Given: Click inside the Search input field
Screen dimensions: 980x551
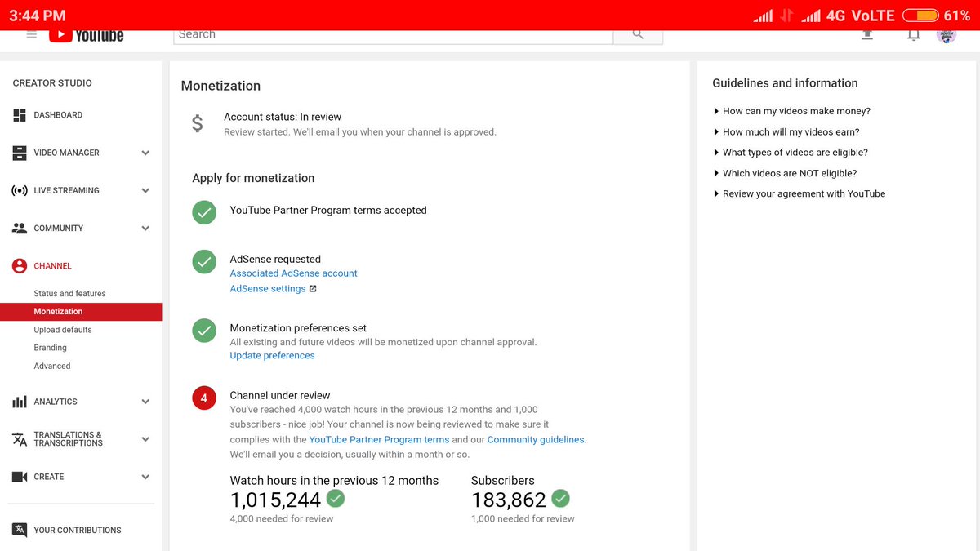Looking at the screenshot, I should click(x=394, y=35).
